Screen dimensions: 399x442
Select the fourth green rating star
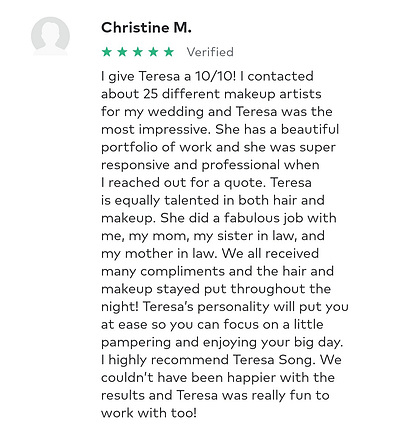click(x=154, y=52)
